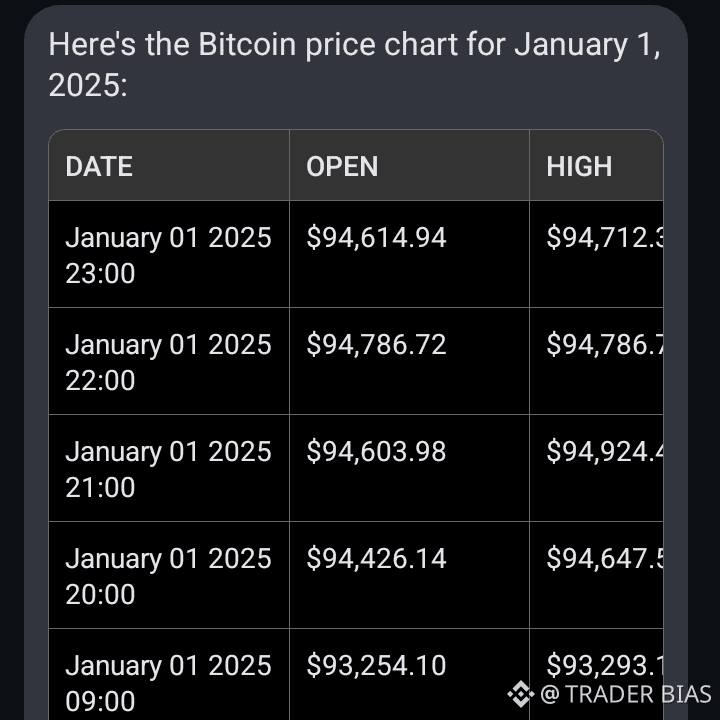Click the open price $94,426.14

pyautogui.click(x=376, y=559)
